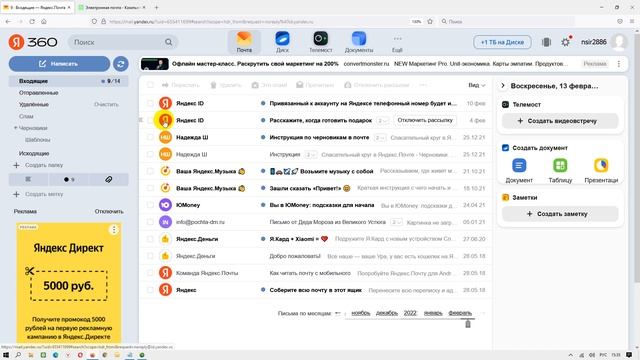This screenshot has width=640, height=360.
Task: Check the Команда Яндекс Почты message checkbox
Action: pyautogui.click(x=150, y=273)
